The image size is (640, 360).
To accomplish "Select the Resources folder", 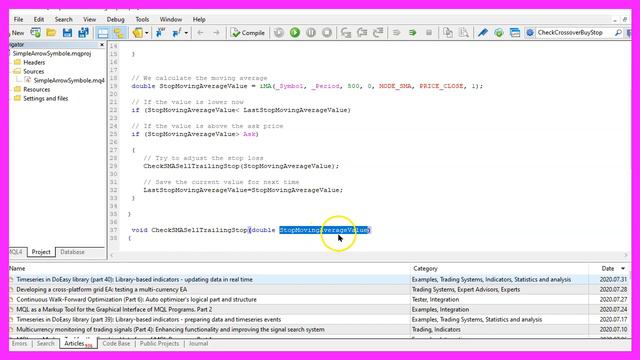I will pos(36,89).
